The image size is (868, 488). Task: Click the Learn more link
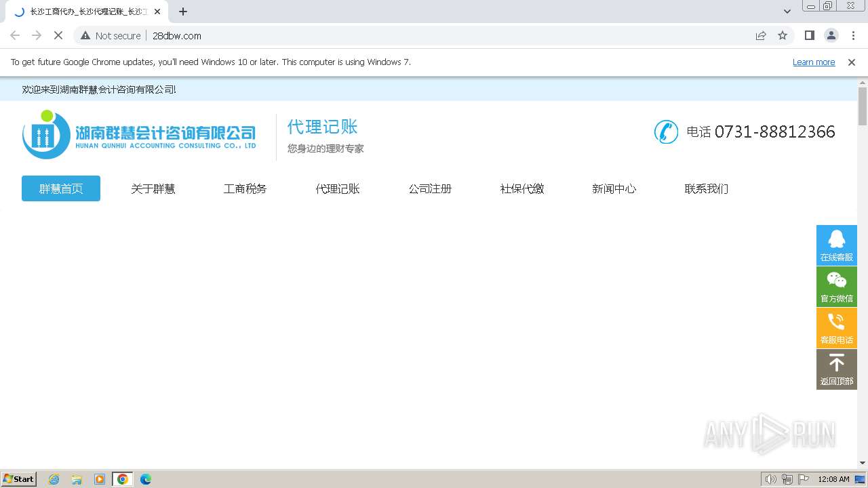coord(814,62)
